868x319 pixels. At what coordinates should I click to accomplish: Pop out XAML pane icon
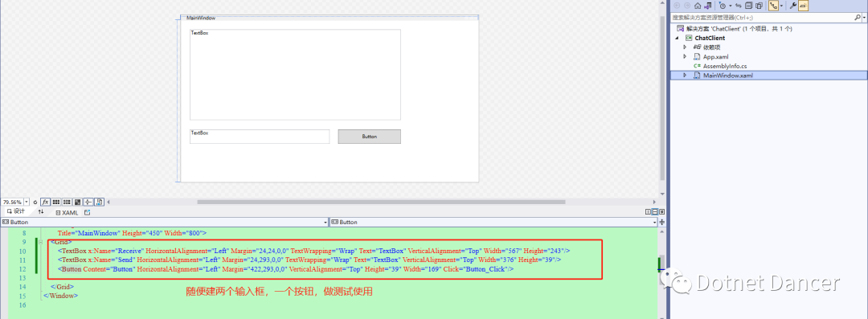[87, 212]
